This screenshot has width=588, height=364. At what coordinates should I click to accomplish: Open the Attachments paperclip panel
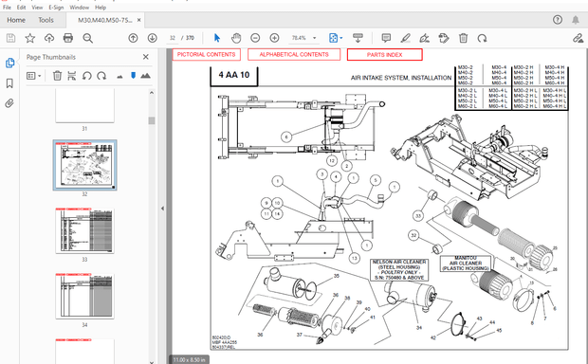point(9,103)
